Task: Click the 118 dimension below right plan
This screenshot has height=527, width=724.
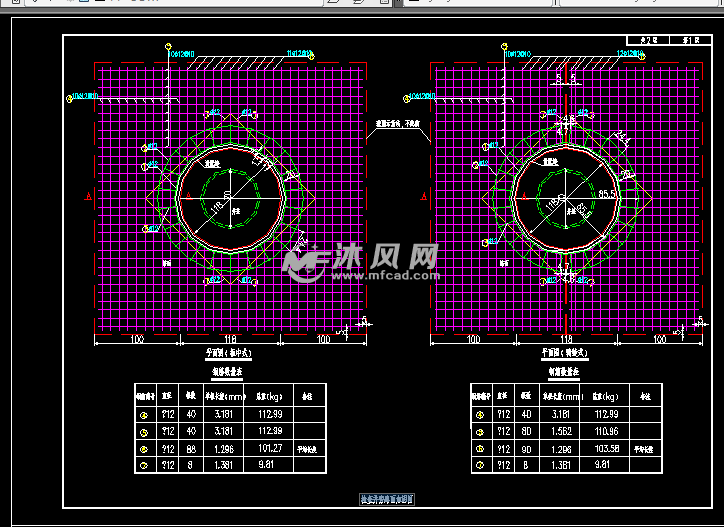Action: [x=566, y=340]
